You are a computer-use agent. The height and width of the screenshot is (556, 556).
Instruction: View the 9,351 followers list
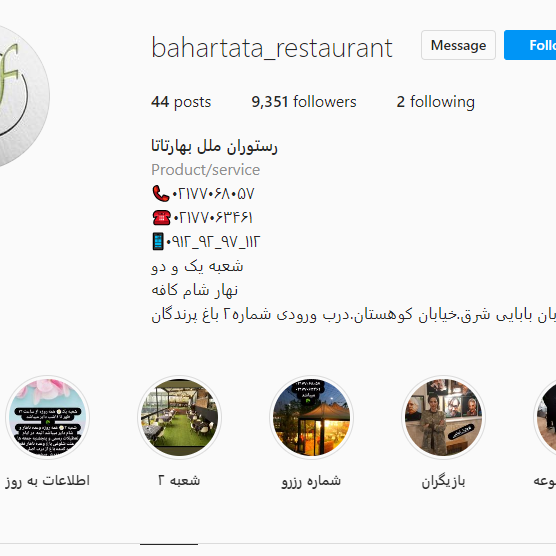coord(304,102)
